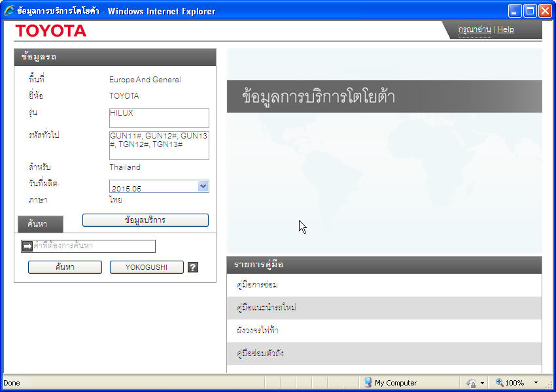Viewport: 556px width, 392px height.
Task: Click the HILUX model field
Action: point(159,118)
